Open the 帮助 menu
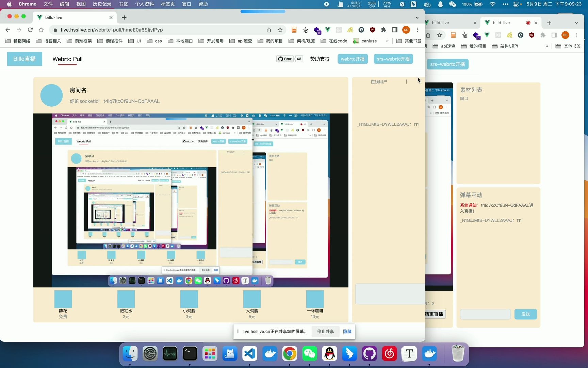Screen dimensions: 588x368 pos(203,4)
